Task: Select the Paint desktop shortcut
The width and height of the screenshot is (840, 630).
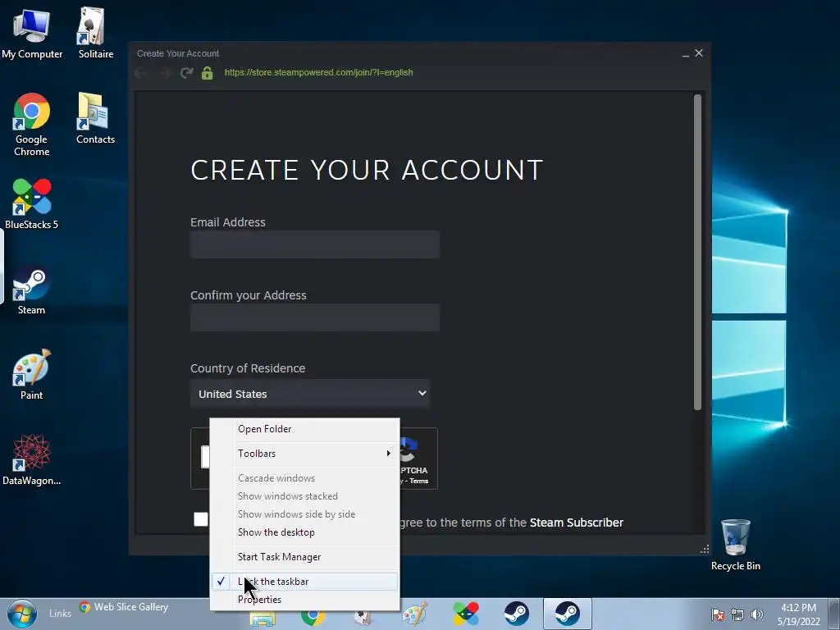Action: [x=31, y=374]
